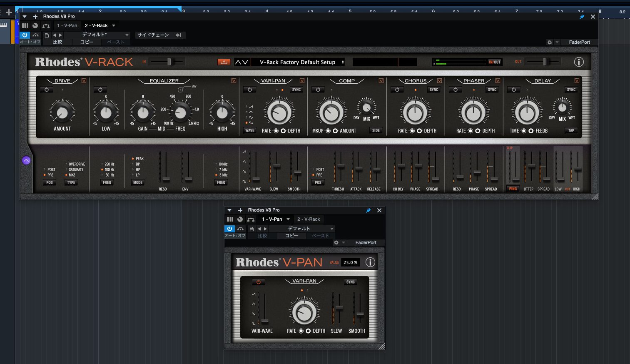Click the DRIVE TYPE button
Screen dimensions: 630x364
[x=71, y=182]
